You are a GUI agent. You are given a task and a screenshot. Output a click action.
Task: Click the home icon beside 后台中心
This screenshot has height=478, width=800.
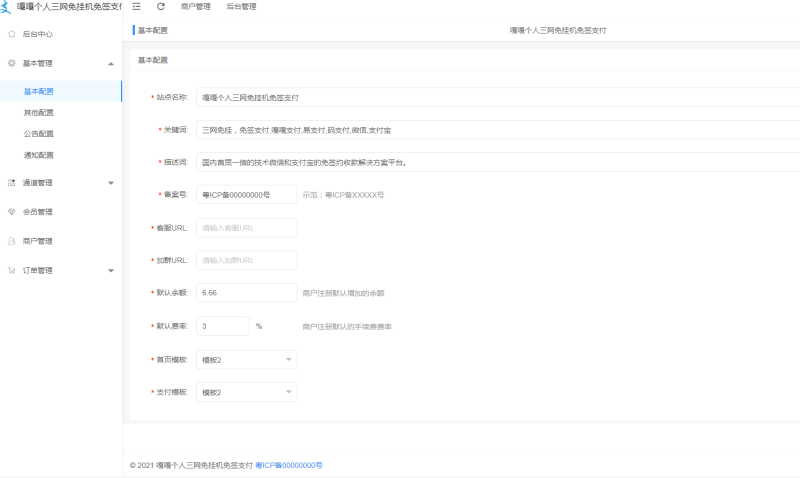tap(12, 34)
